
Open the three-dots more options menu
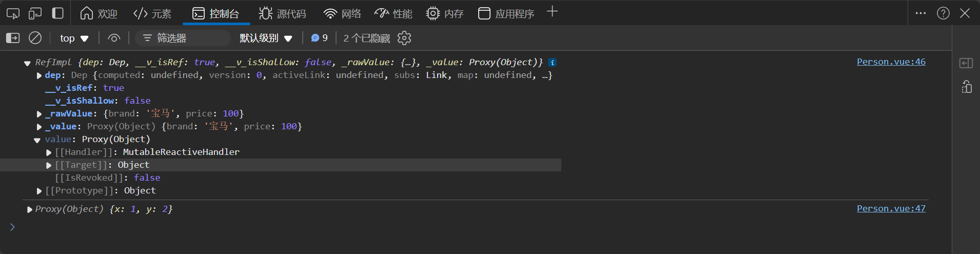[x=920, y=13]
